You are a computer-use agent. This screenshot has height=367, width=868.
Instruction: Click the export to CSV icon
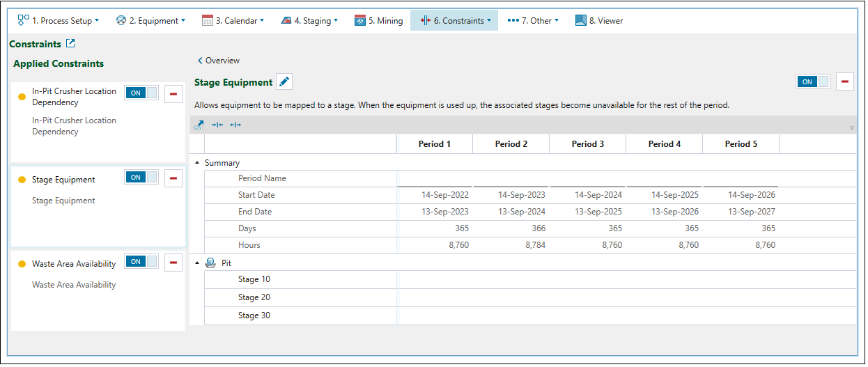[199, 125]
